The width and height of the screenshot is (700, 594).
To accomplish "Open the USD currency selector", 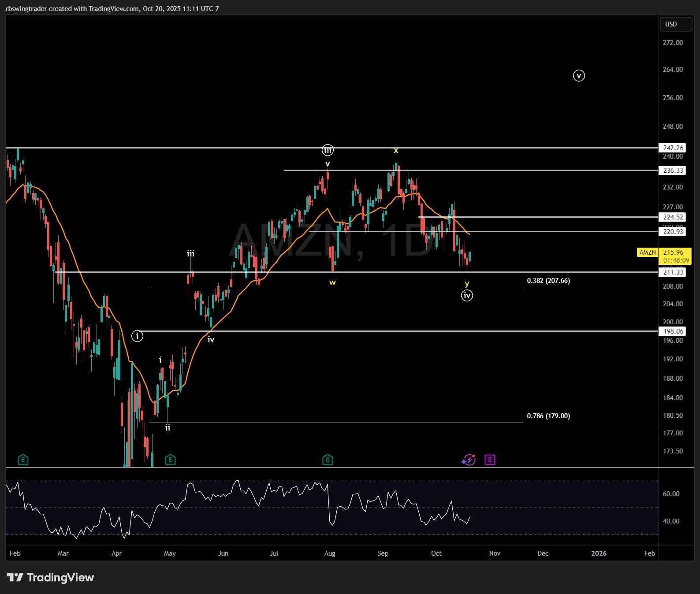I will [675, 24].
